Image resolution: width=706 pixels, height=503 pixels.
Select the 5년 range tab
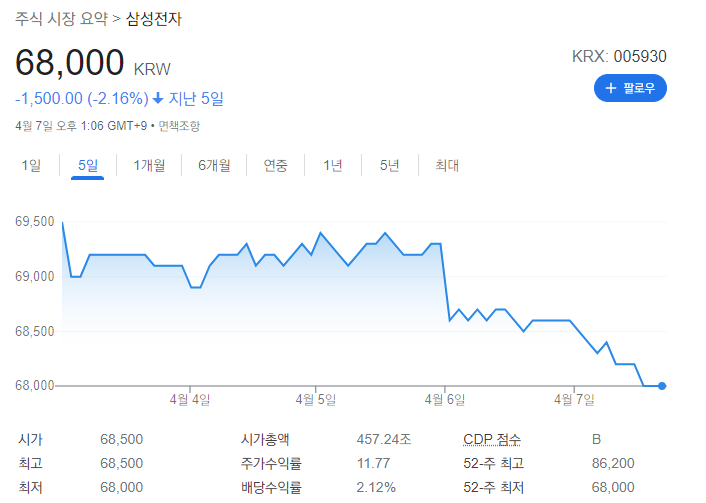tap(389, 165)
